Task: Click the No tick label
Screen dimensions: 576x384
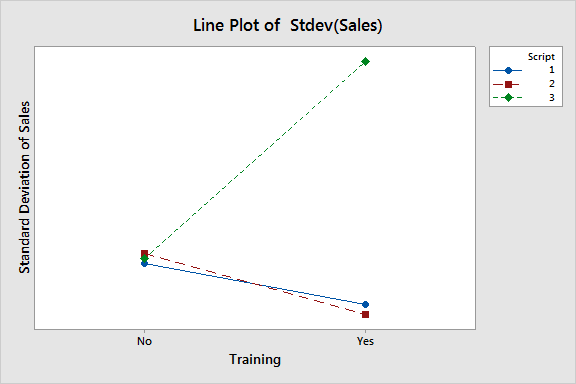Action: click(144, 341)
